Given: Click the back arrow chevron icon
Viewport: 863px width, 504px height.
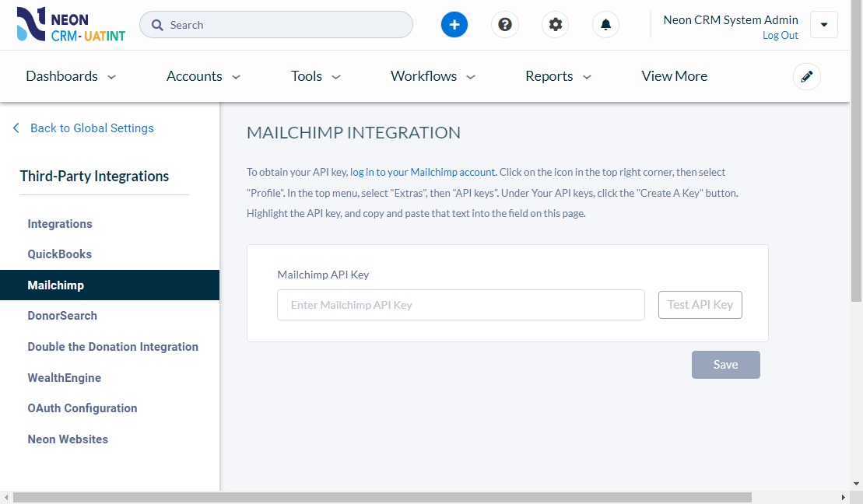Looking at the screenshot, I should click(x=16, y=128).
